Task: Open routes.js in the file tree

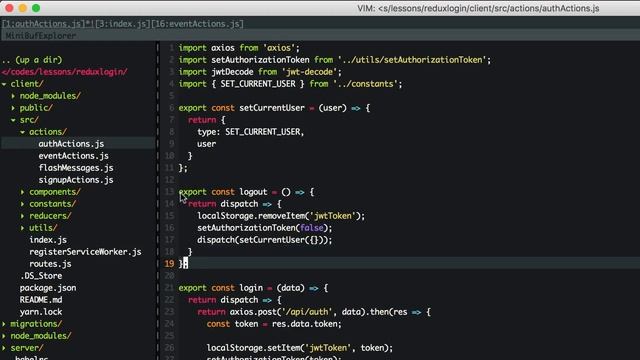Action: tap(50, 264)
